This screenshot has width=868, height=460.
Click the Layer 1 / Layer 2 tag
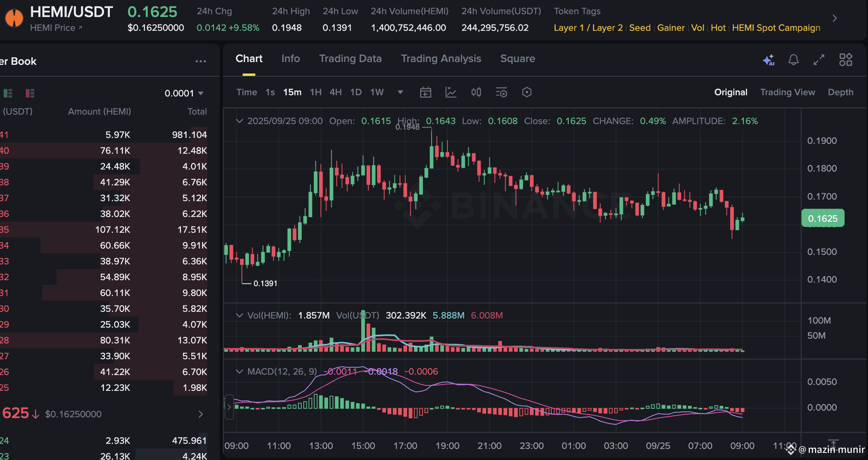point(588,28)
